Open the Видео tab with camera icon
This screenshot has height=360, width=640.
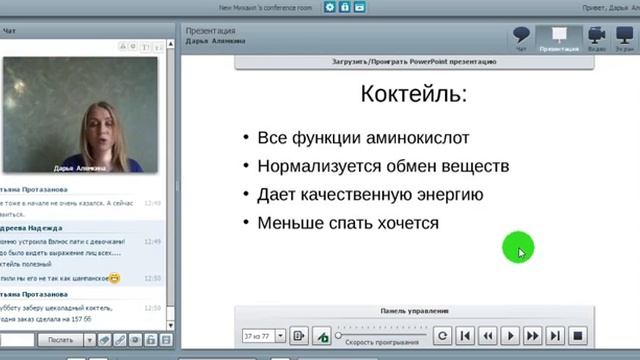[x=596, y=39]
